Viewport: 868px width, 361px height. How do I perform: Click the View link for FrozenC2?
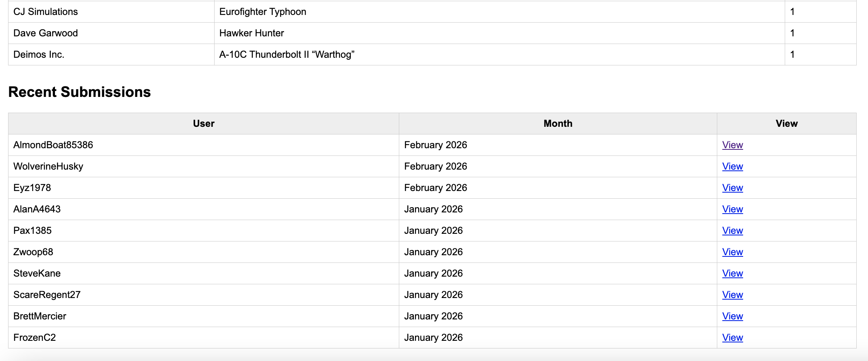tap(732, 338)
